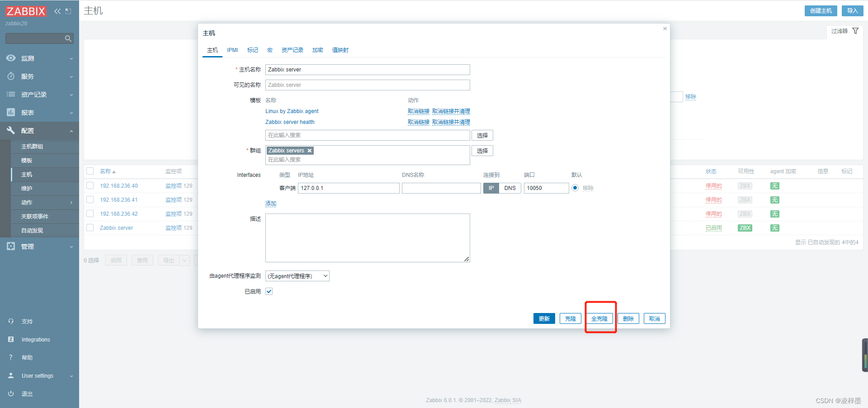
Task: Click the User settings person icon
Action: coord(11,375)
